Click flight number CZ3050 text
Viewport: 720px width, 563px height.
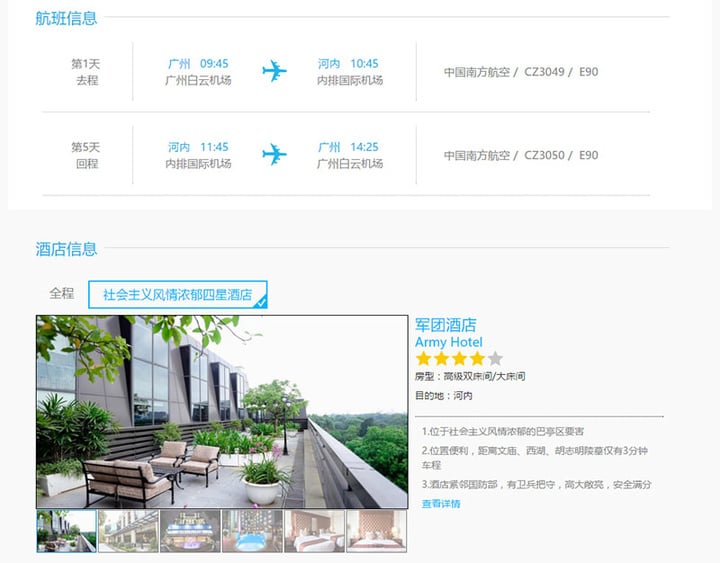pyautogui.click(x=544, y=155)
